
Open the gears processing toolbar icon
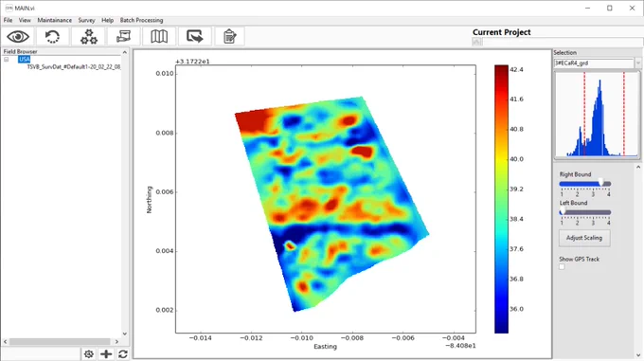pyautogui.click(x=88, y=37)
